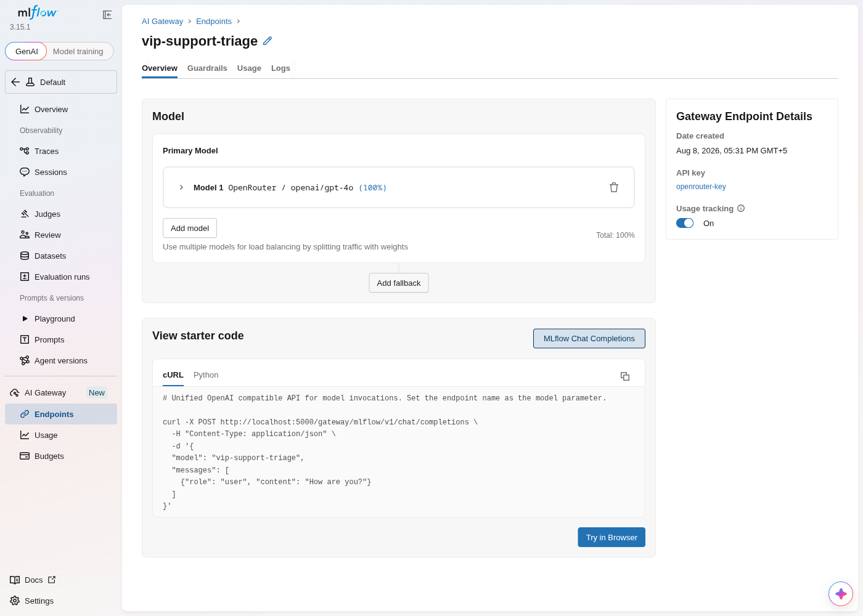
Task: Open Evaluation runs in the sidebar
Action: tap(61, 277)
